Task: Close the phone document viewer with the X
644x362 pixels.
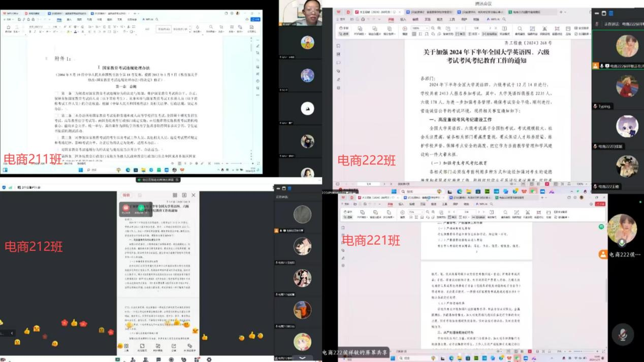Action: [x=193, y=195]
